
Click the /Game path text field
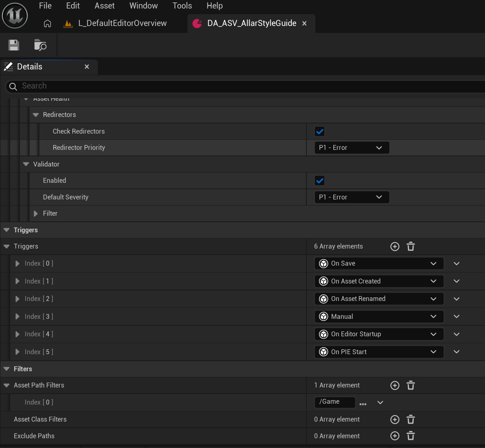(335, 402)
